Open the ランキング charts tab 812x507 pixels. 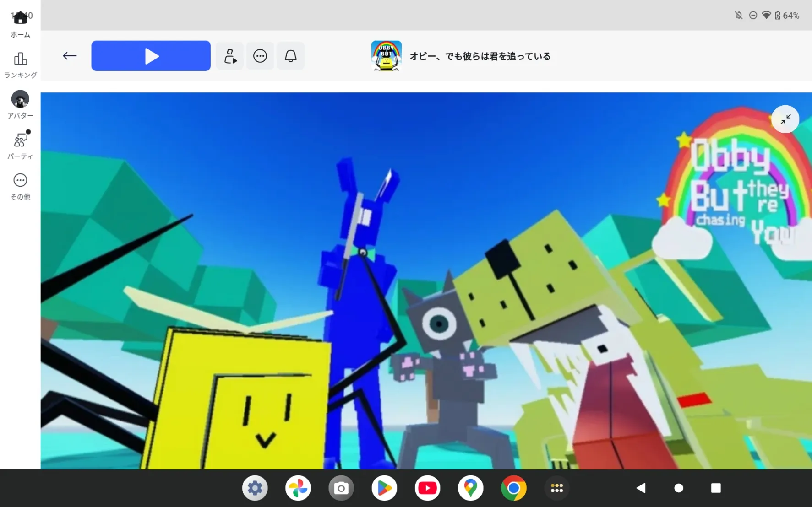point(20,65)
